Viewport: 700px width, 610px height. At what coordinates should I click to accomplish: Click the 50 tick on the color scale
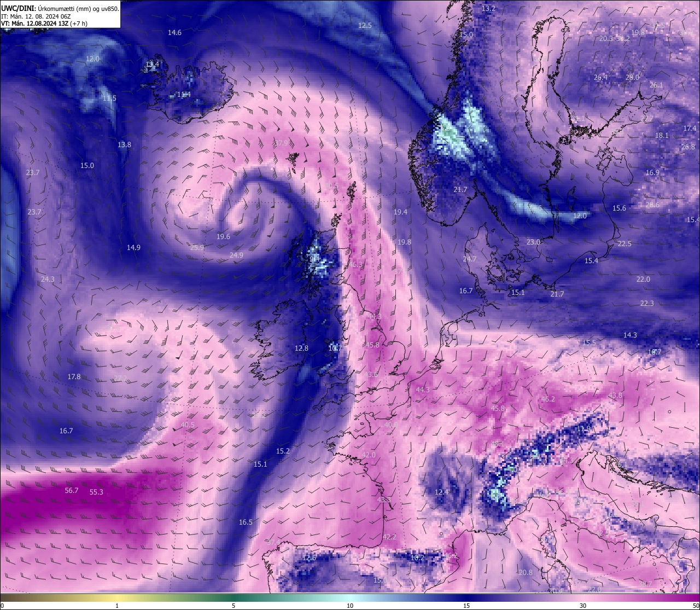tap(696, 606)
